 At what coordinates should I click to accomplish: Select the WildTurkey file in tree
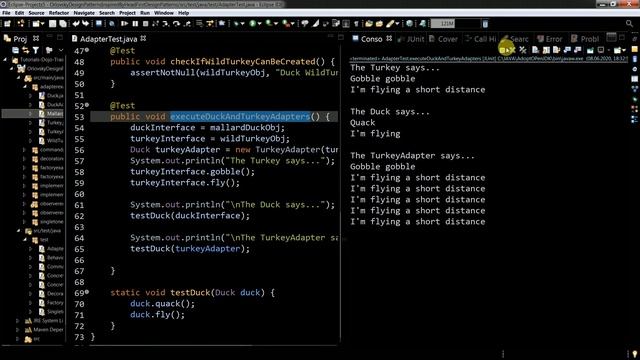point(51,140)
